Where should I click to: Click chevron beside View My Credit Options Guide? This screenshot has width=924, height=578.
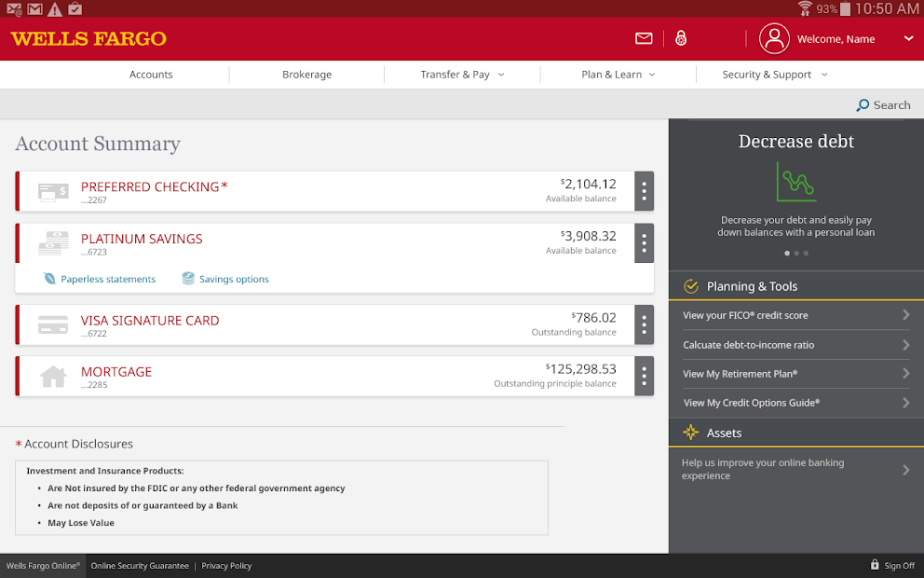905,403
